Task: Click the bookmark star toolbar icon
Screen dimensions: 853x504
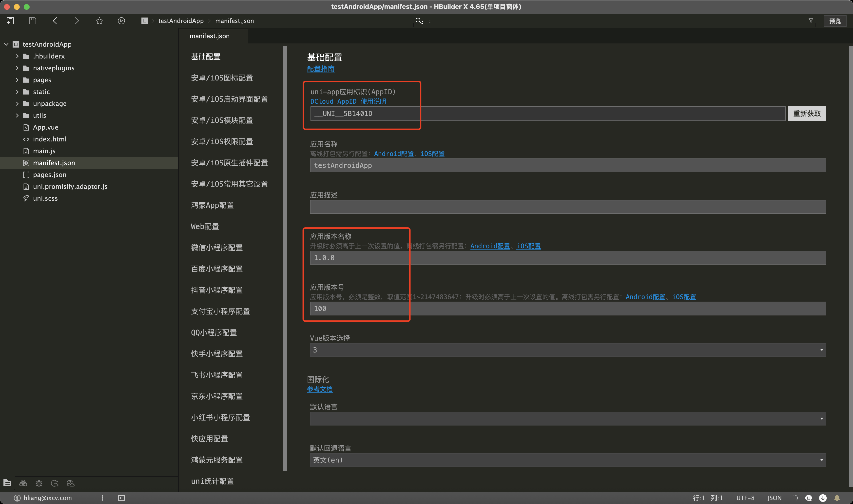Action: coord(99,21)
